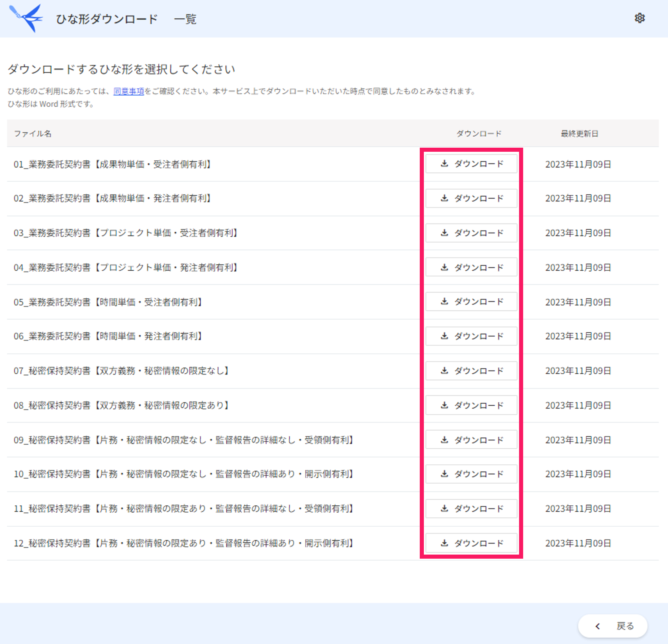The height and width of the screenshot is (644, 668).
Task: Select file name 04_業務委託契約書【プロジェクト単価・発注者側有利】
Action: click(x=127, y=267)
